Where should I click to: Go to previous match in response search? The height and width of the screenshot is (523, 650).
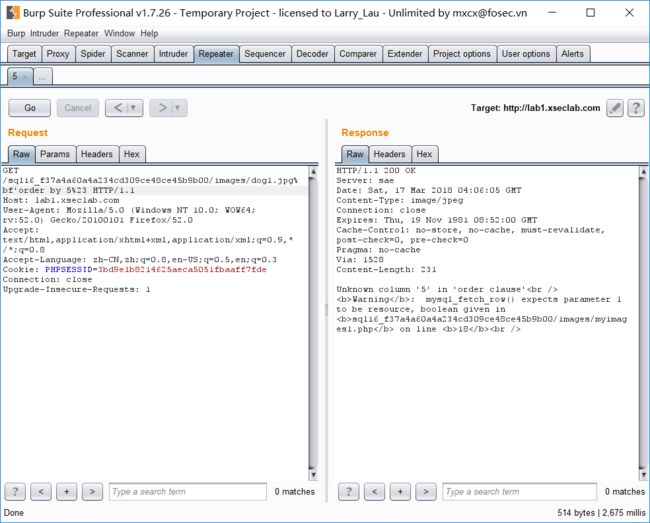(374, 492)
